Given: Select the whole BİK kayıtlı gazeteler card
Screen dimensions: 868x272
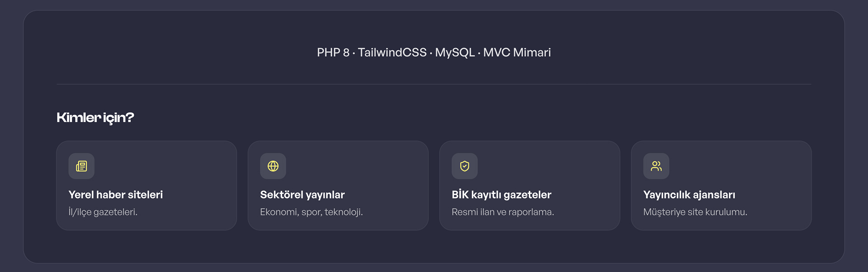Looking at the screenshot, I should 530,186.
